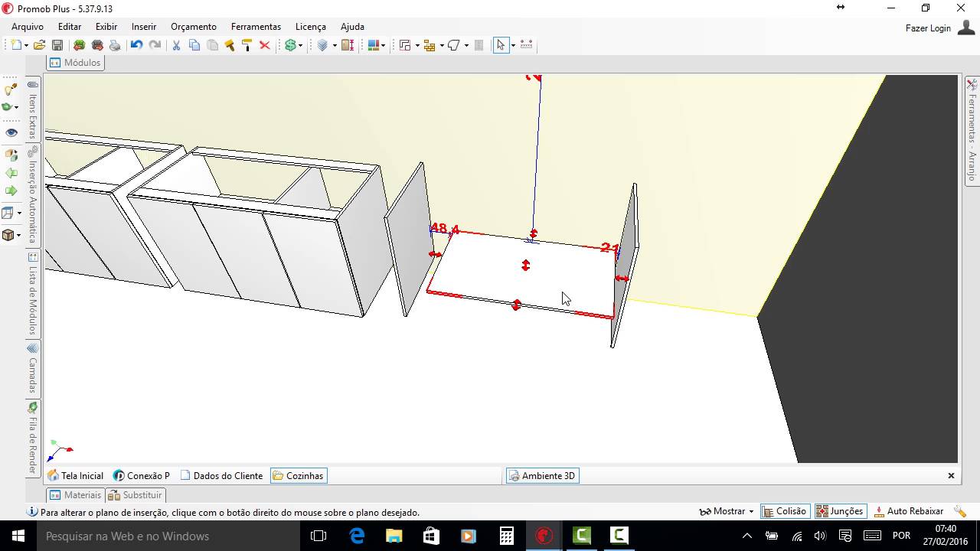Open the Arquivo menu
This screenshot has width=980, height=551.
28,27
